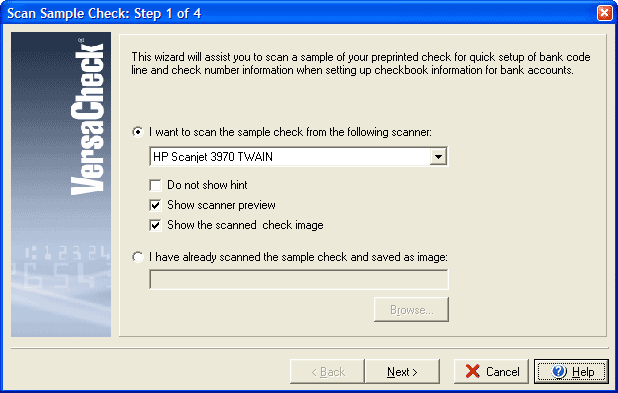The height and width of the screenshot is (393, 618).
Task: Click the Step 1 of 4 title bar
Action: [300, 13]
